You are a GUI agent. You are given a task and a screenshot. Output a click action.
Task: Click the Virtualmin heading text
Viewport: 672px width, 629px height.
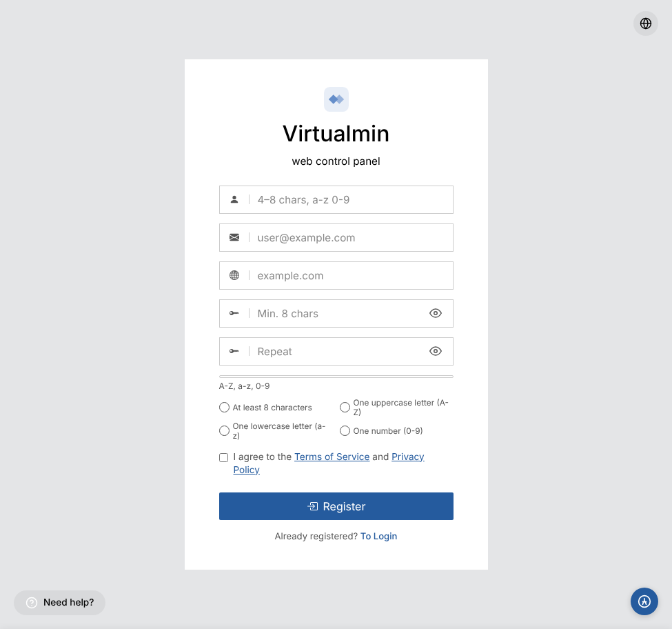click(x=336, y=133)
